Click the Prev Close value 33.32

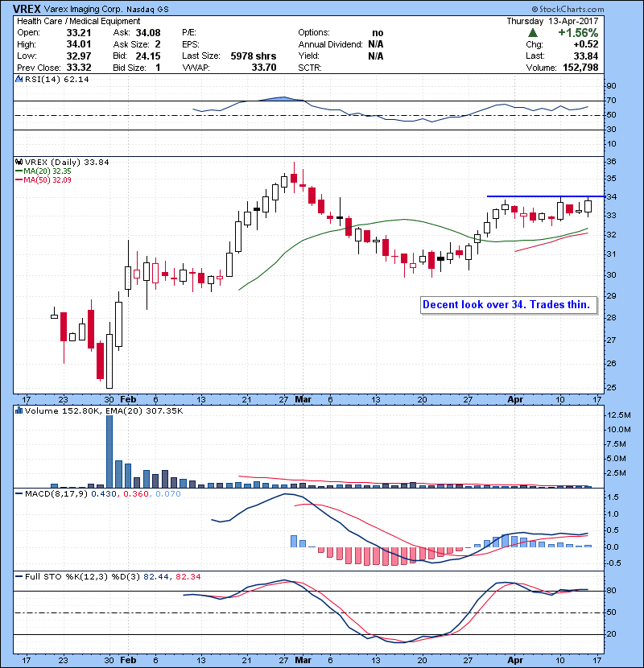78,68
